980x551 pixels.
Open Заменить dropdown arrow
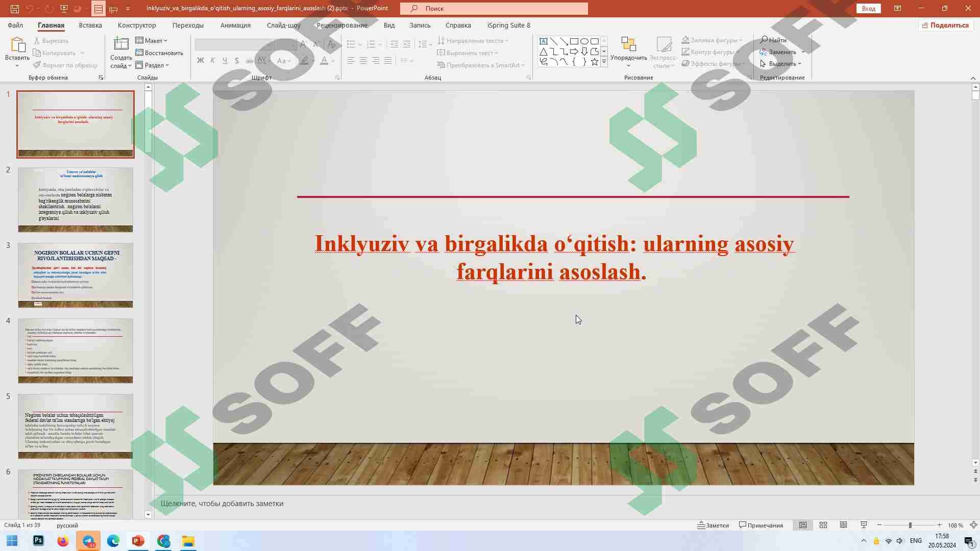(x=803, y=52)
